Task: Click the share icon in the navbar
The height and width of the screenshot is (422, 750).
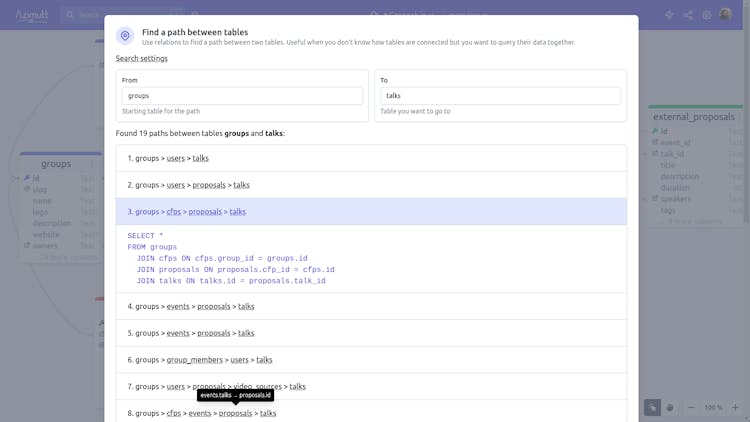Action: (688, 15)
